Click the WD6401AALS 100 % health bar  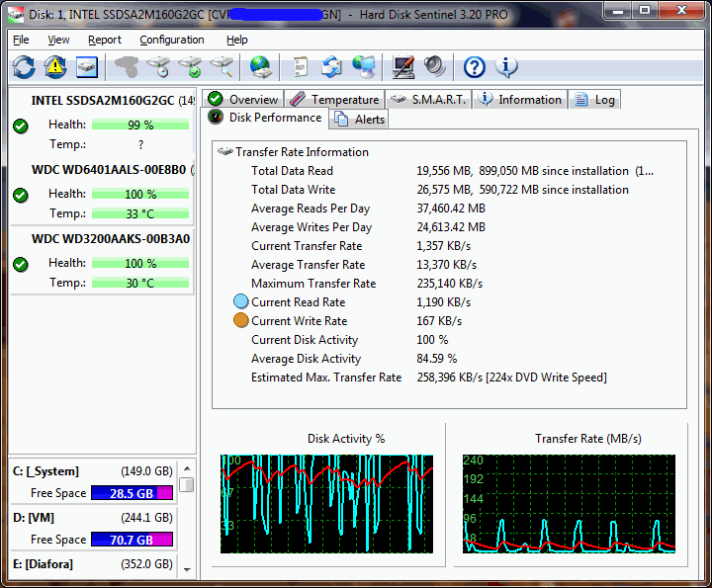pyautogui.click(x=140, y=194)
